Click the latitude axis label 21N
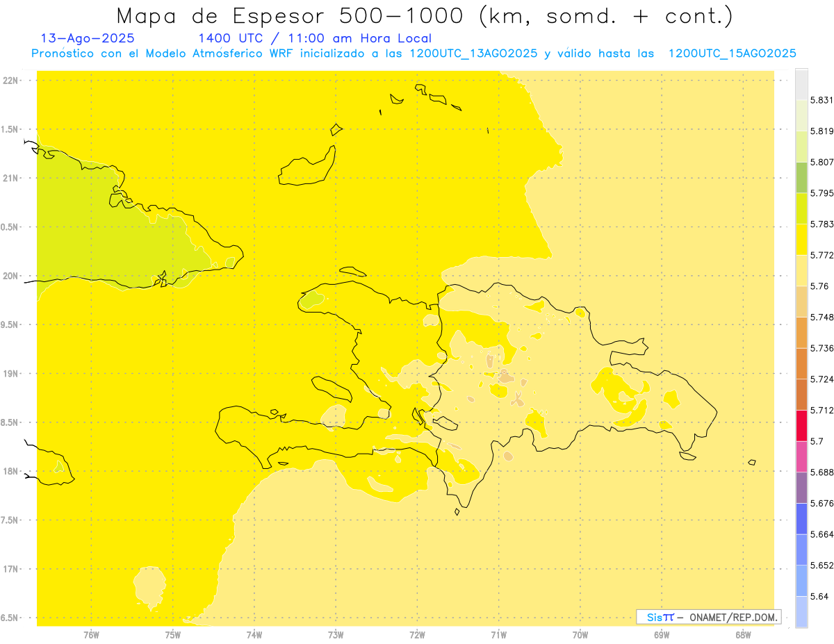The width and height of the screenshot is (834, 644). (10, 178)
